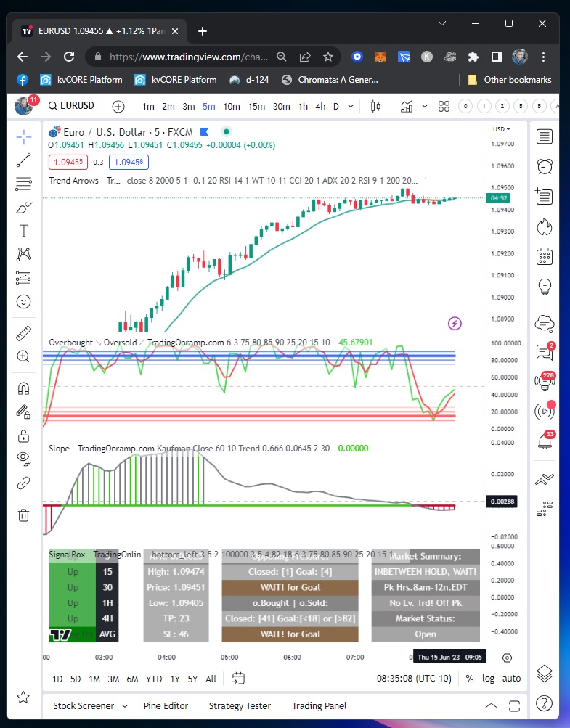Screen dimensions: 570x728
Task: Expand the time interval dropdown arrow
Action: click(x=351, y=106)
